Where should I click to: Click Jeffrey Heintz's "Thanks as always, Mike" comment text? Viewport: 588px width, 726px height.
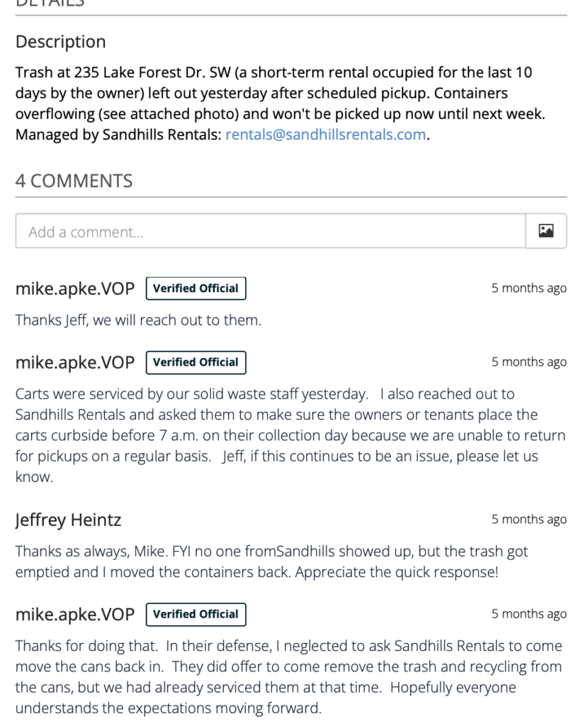(x=271, y=562)
